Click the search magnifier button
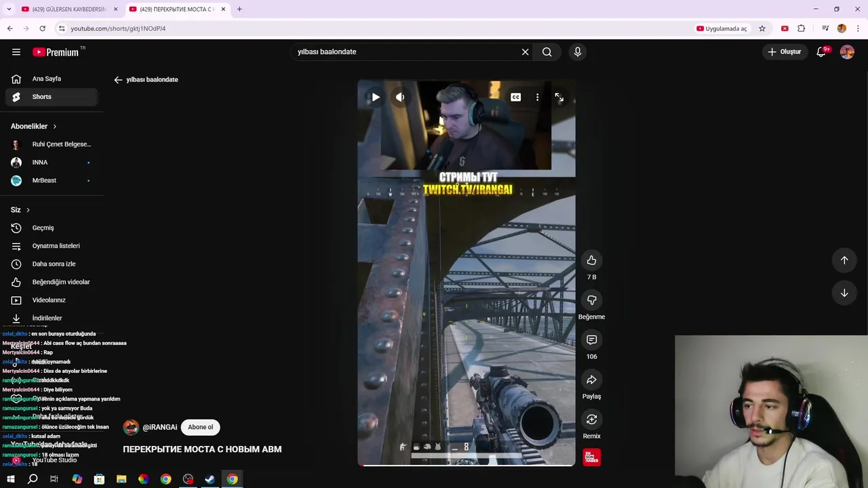This screenshot has height=488, width=868. click(547, 52)
